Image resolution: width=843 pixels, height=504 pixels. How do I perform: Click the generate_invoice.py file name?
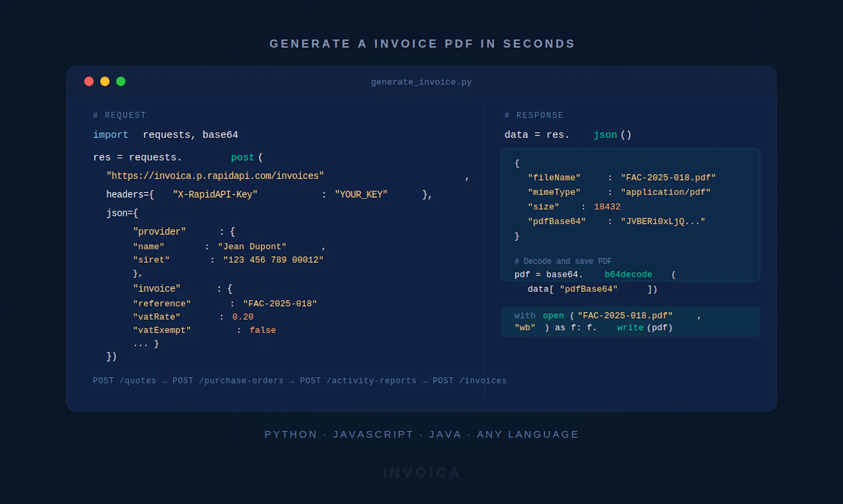point(421,82)
